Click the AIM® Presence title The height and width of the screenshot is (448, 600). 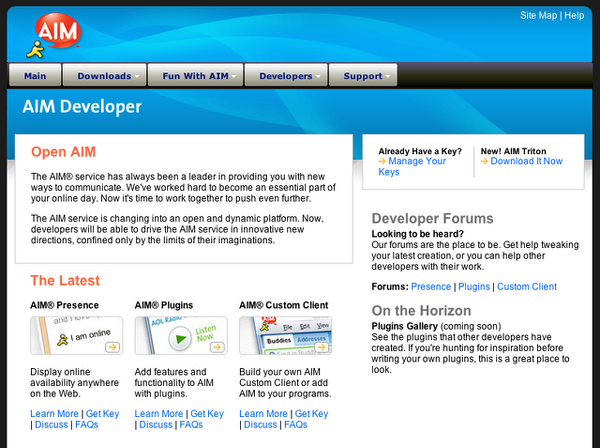click(x=64, y=305)
